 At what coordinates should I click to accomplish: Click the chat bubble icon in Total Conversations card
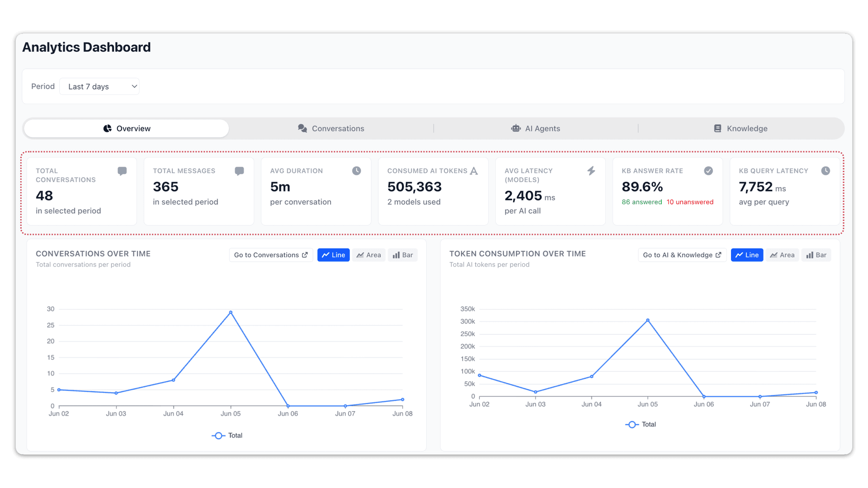click(122, 171)
